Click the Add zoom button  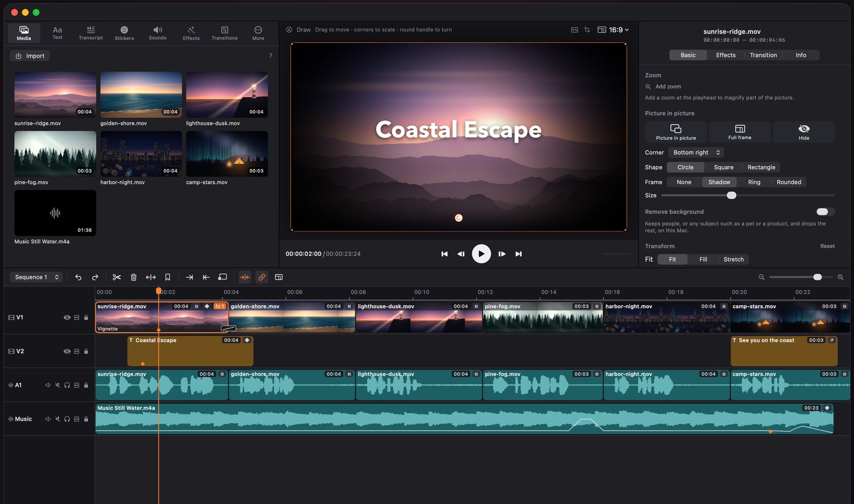click(663, 86)
